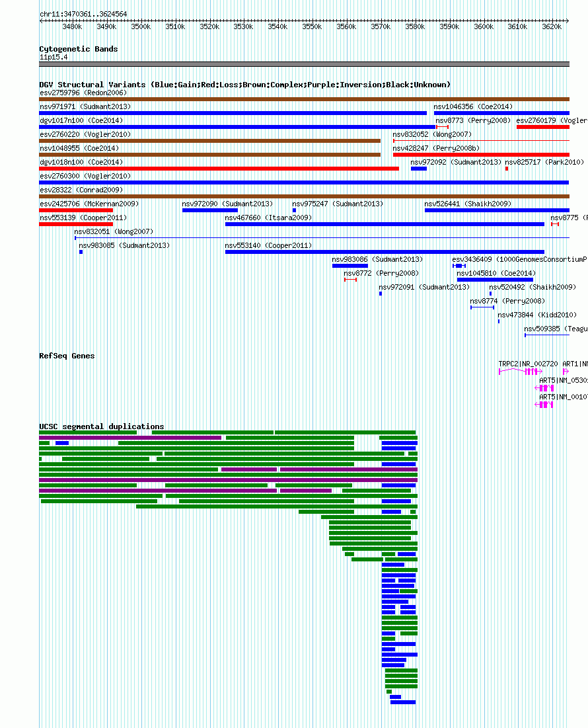This screenshot has width=588, height=728.
Task: Click the red nsv8772 loss glyph
Action: point(351,280)
